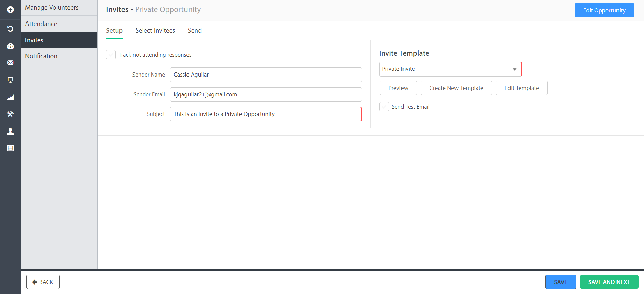
Task: Click into the Sender Email field
Action: tap(266, 94)
